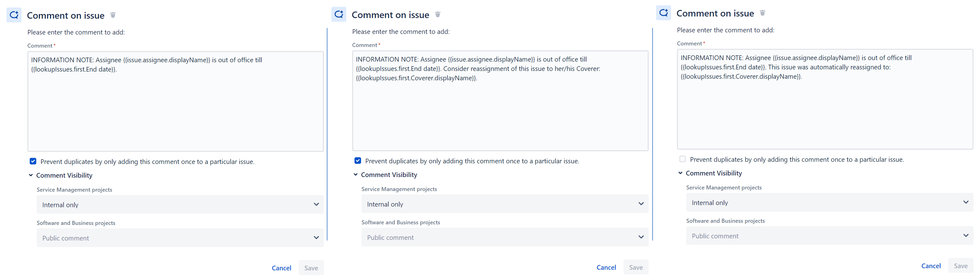Screen dimensions: 980x280
Task: Delete the middle Comment on issue action via trash icon
Action: (x=438, y=14)
